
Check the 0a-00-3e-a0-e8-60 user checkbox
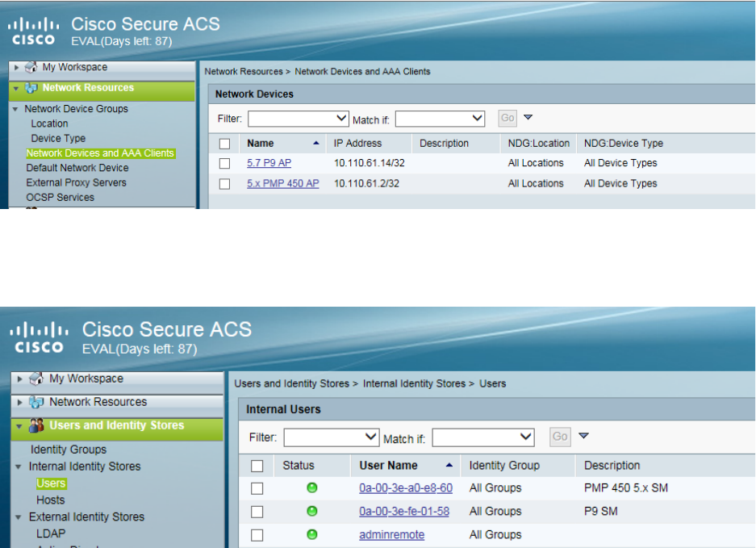coord(257,488)
